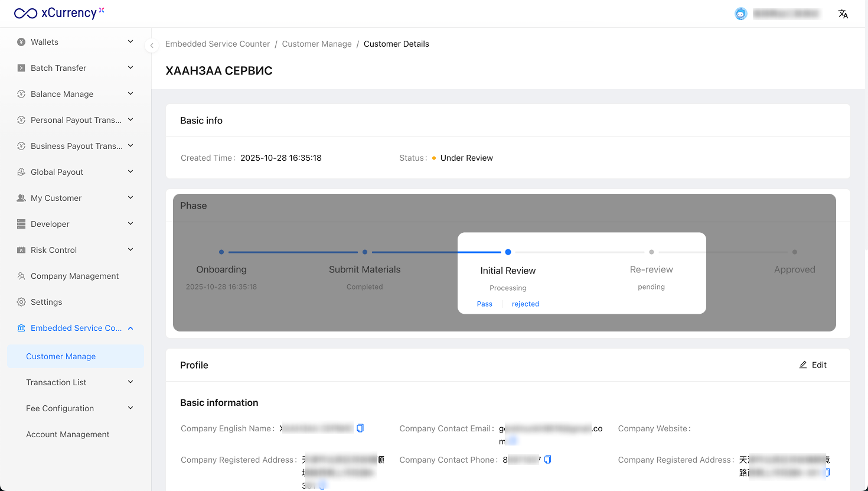Click rejected under Initial Review
The width and height of the screenshot is (868, 491).
[x=525, y=304]
